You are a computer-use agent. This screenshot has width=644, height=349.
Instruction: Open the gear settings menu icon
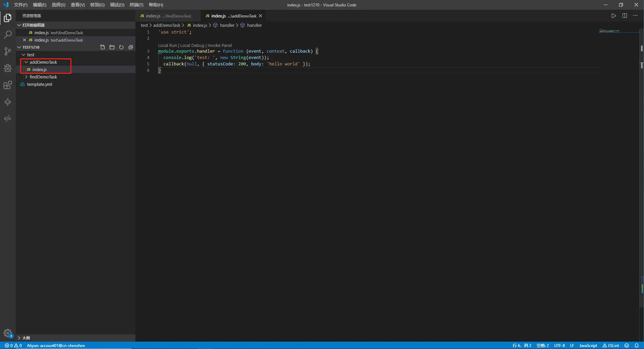(7, 333)
